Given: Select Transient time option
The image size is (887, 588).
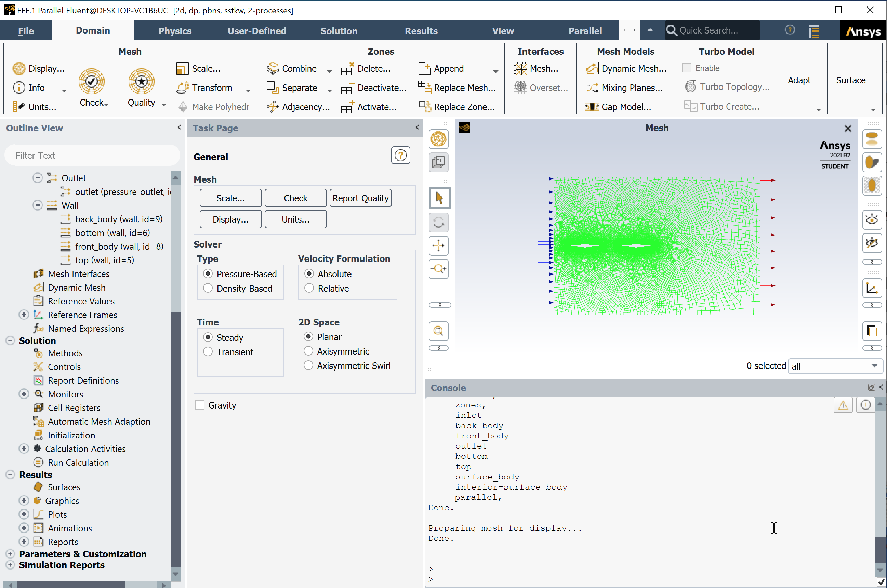Looking at the screenshot, I should point(208,352).
